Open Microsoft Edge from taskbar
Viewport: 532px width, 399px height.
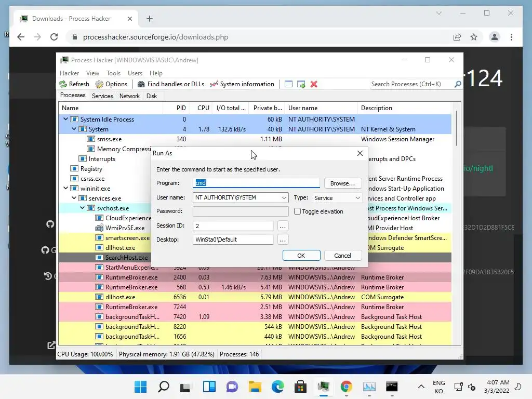click(x=278, y=387)
